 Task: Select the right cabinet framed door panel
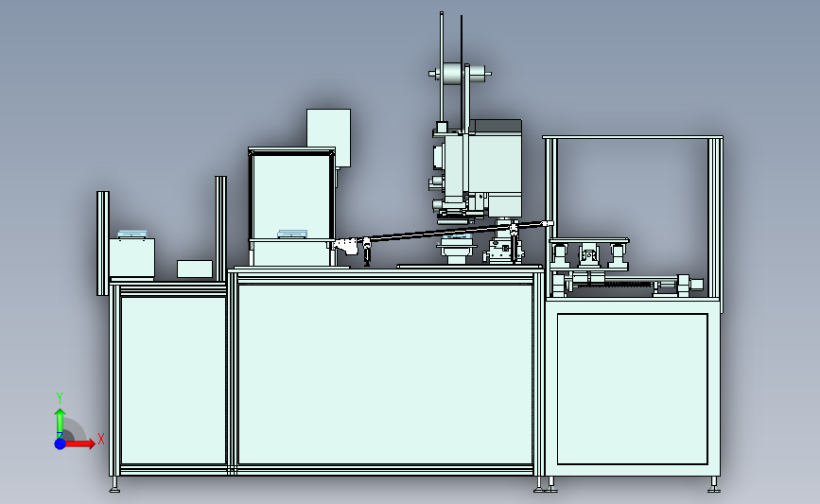(x=632, y=389)
